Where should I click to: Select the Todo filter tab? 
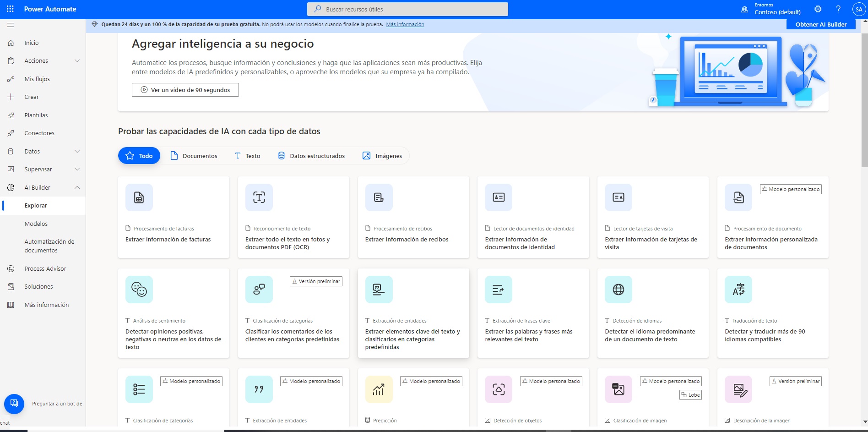pos(139,156)
